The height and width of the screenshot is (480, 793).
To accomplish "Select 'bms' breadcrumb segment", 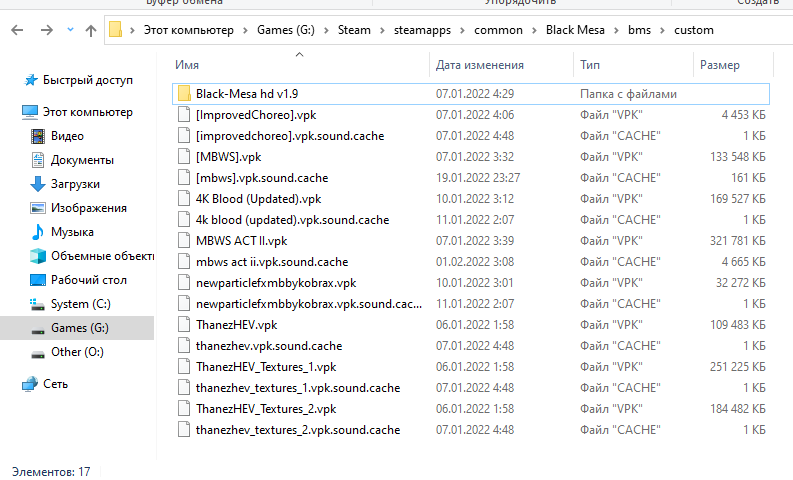I will [x=639, y=30].
